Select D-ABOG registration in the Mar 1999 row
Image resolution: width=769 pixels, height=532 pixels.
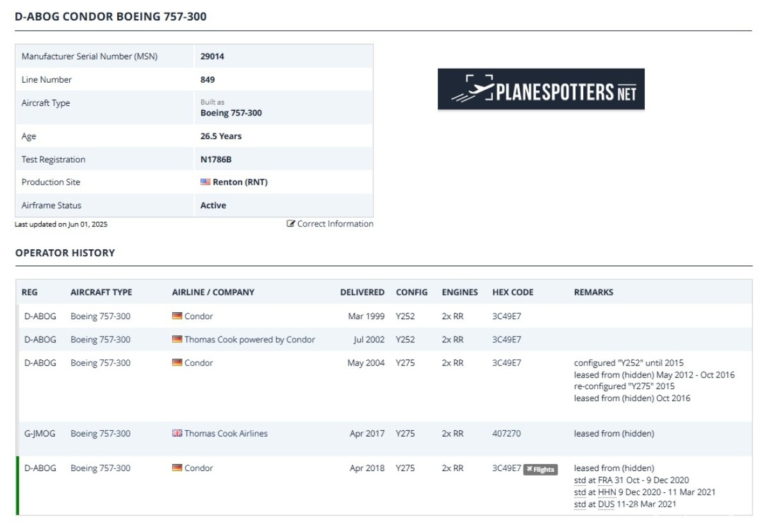pyautogui.click(x=40, y=316)
